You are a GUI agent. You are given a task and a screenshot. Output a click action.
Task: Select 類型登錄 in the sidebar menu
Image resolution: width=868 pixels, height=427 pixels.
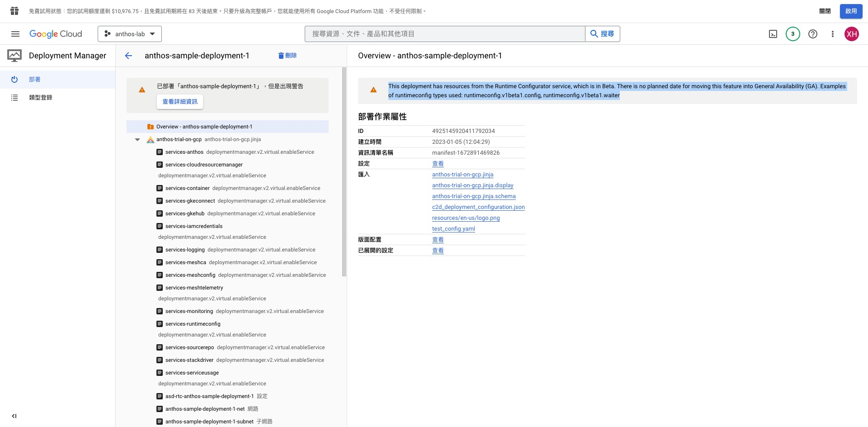pos(41,98)
